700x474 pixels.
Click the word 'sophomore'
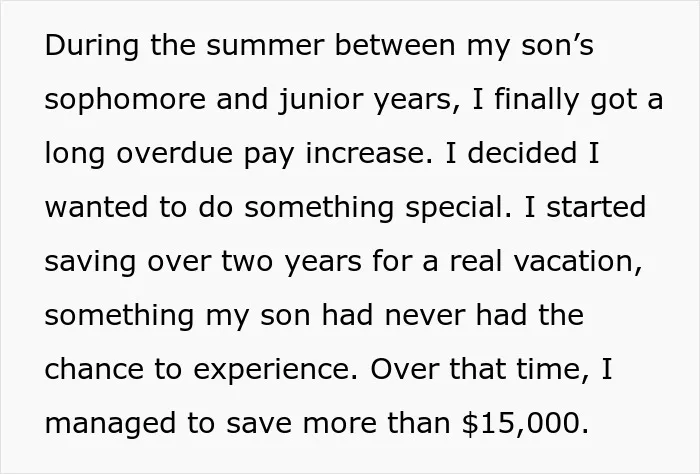tap(125, 101)
